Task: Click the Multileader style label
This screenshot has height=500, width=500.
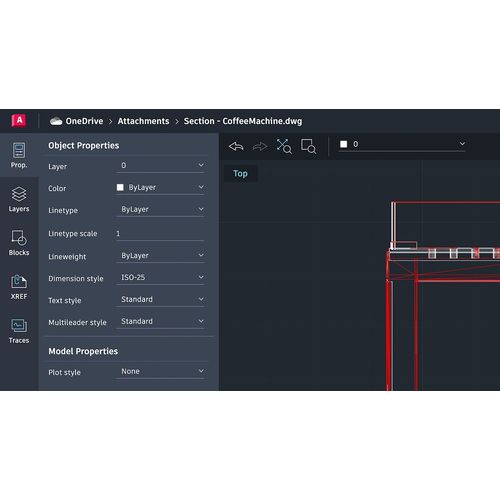Action: pyautogui.click(x=77, y=323)
